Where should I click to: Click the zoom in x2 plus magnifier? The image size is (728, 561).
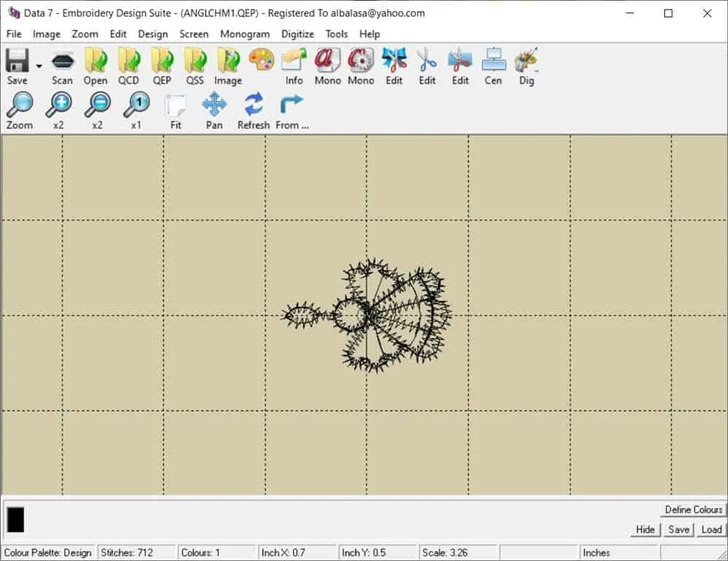point(58,104)
